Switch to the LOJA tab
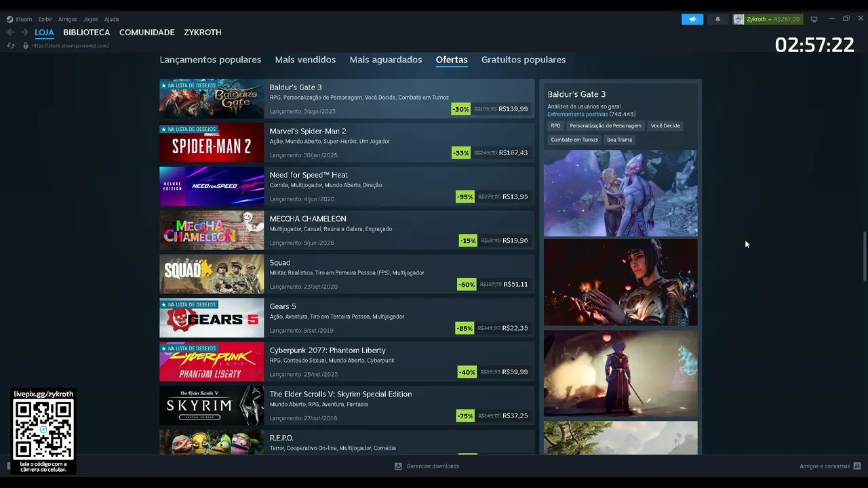The image size is (868, 488). pyautogui.click(x=44, y=33)
